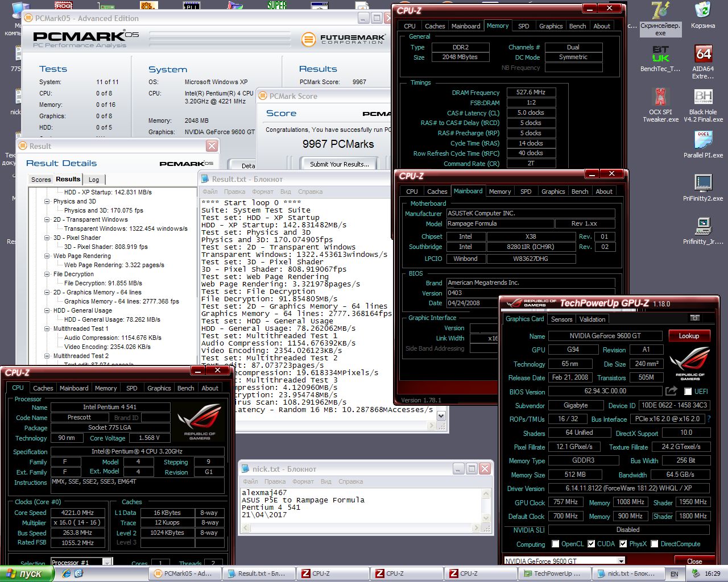Select 'Audio Compression: 1154.676 KB/s' row
This screenshot has width=728, height=582.
click(x=113, y=338)
